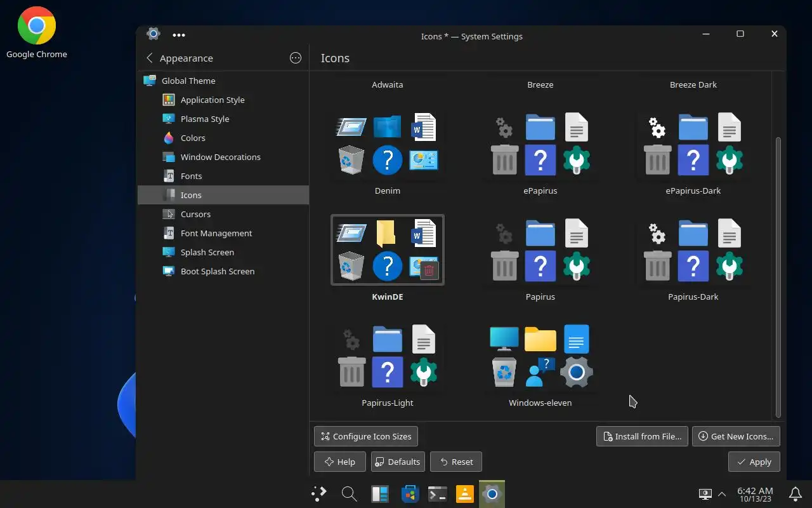Click the Adwaita theme label
Image resolution: width=812 pixels, height=508 pixels.
(388, 84)
